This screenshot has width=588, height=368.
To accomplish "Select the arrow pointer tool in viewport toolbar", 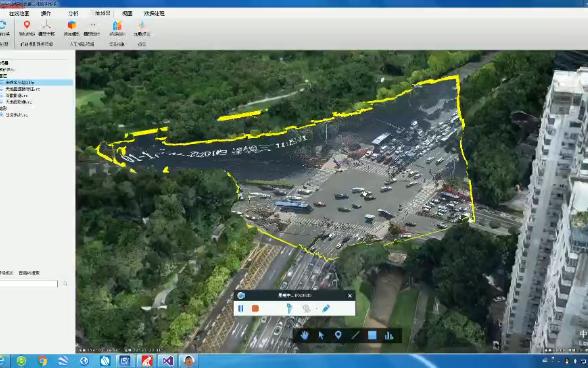I will click(x=321, y=335).
